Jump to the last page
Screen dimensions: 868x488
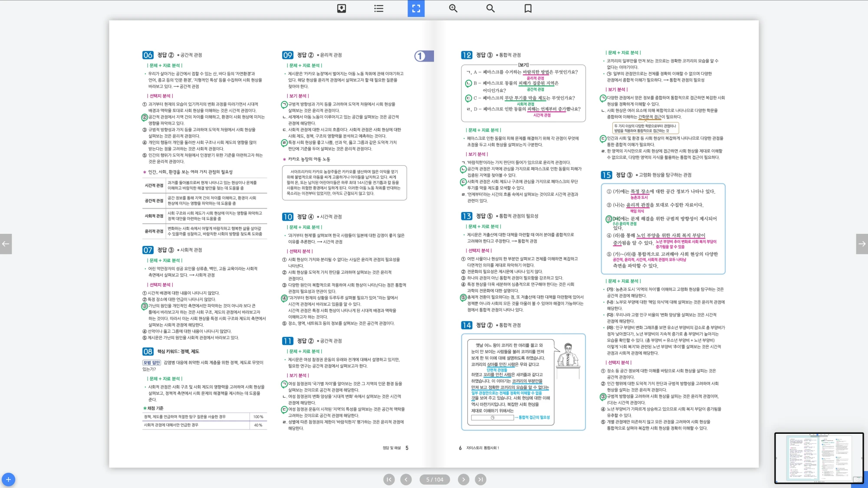point(480,479)
